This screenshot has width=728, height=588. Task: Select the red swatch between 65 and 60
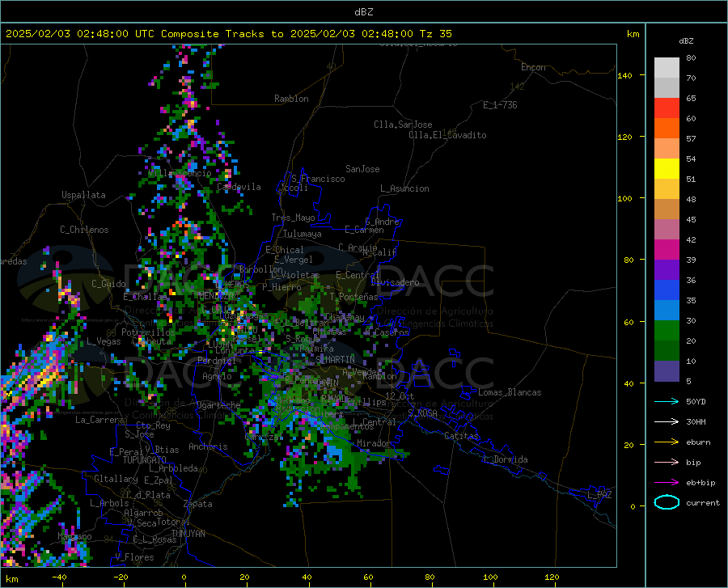(x=667, y=108)
